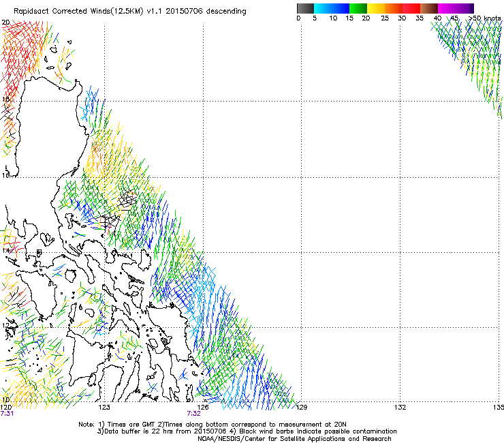Click the '>50 knots' legend label
Viewport: 504px width, 443px height.
[x=485, y=18]
